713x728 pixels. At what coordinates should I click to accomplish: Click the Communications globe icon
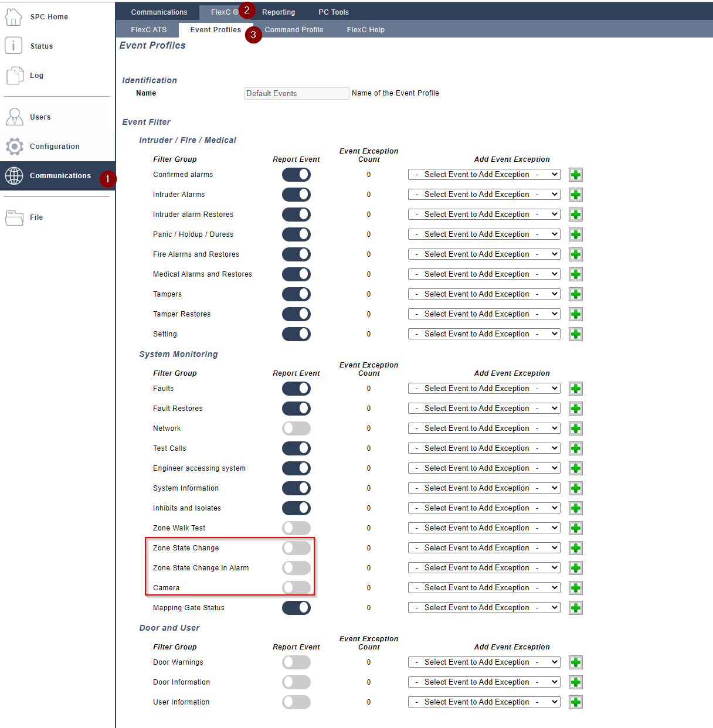coord(13,175)
